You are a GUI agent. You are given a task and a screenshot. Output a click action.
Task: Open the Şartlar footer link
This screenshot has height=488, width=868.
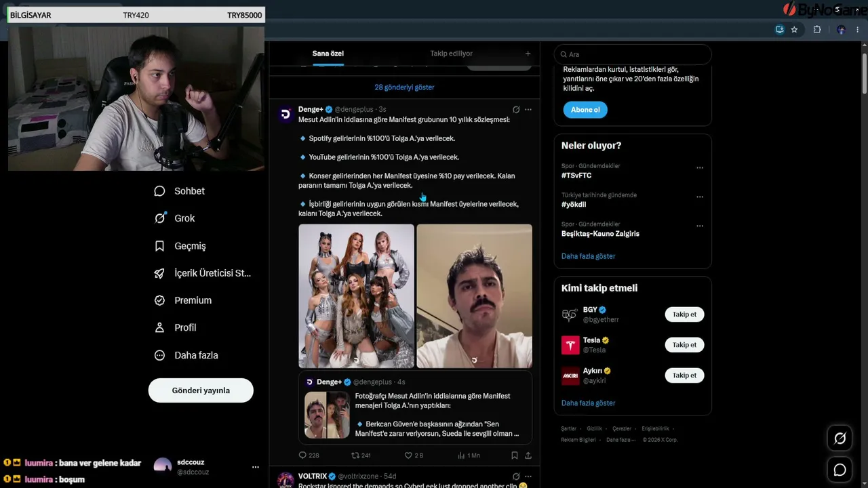coord(568,429)
